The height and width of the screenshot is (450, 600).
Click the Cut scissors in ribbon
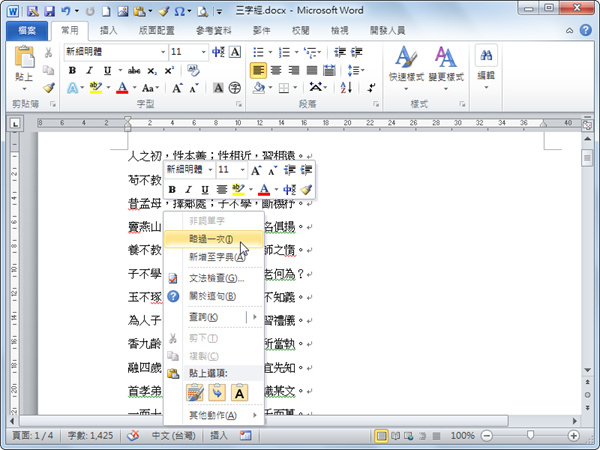pos(48,52)
